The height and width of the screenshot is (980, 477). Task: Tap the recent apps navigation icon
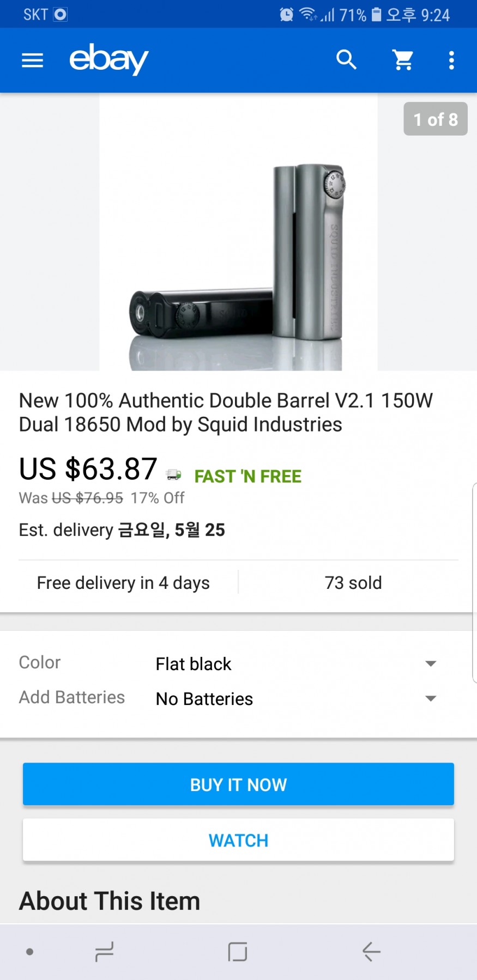tap(104, 952)
